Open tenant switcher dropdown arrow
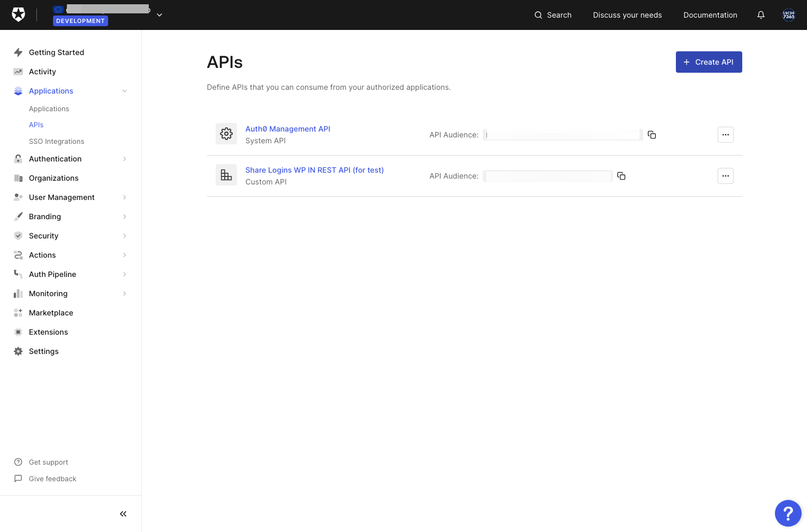This screenshot has width=807, height=532. click(x=159, y=15)
